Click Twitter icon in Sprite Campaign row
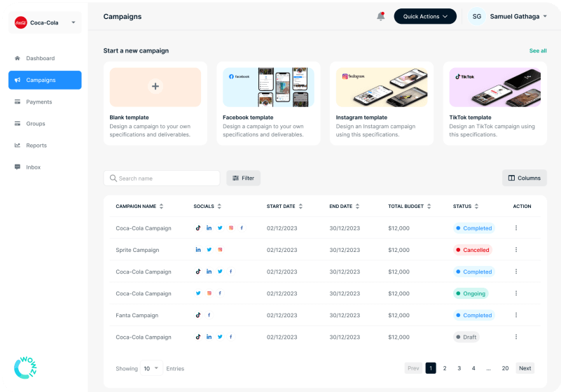This screenshot has width=561, height=392. 209,250
